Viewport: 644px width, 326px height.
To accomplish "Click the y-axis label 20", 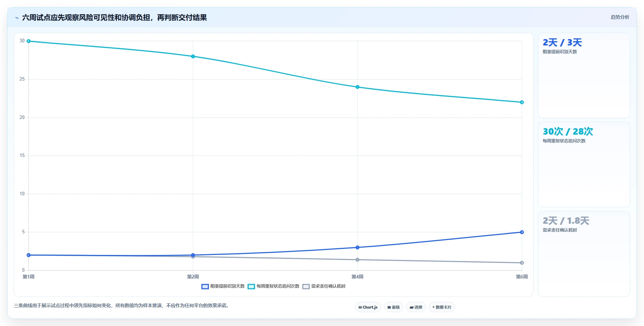I will pos(22,118).
